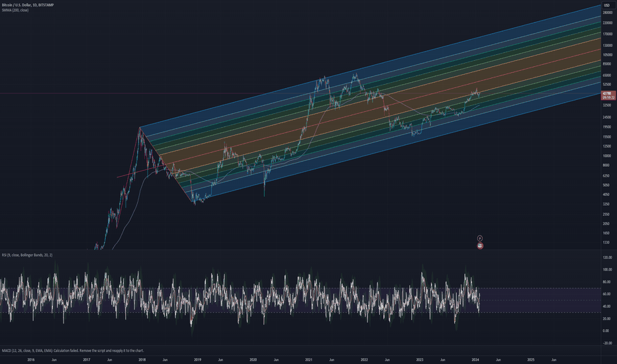
Task: Click the 2016 label on time axis
Action: coord(31,359)
